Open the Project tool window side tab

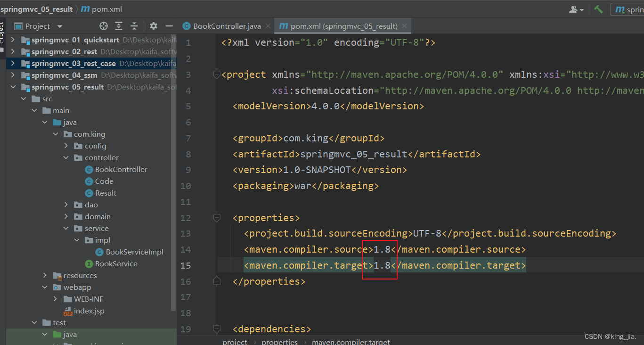tap(2, 33)
